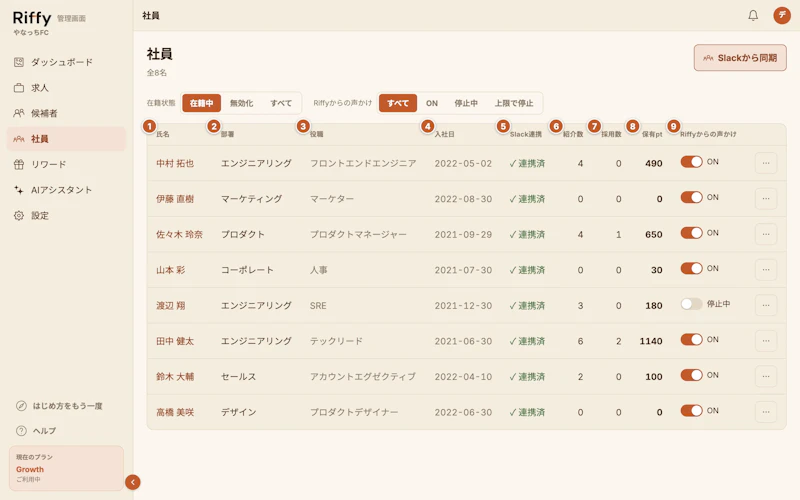This screenshot has height=500, width=800.
Task: Open the Growth plan card
Action: 66,468
